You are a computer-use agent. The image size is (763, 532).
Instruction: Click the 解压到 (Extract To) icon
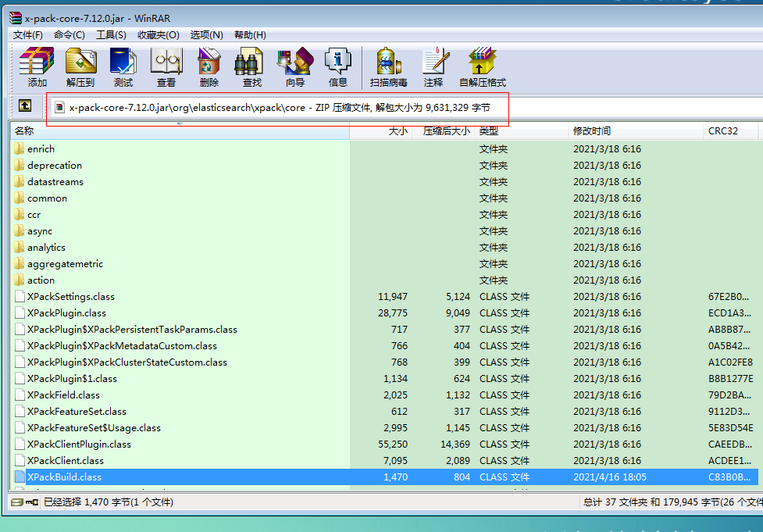point(81,66)
